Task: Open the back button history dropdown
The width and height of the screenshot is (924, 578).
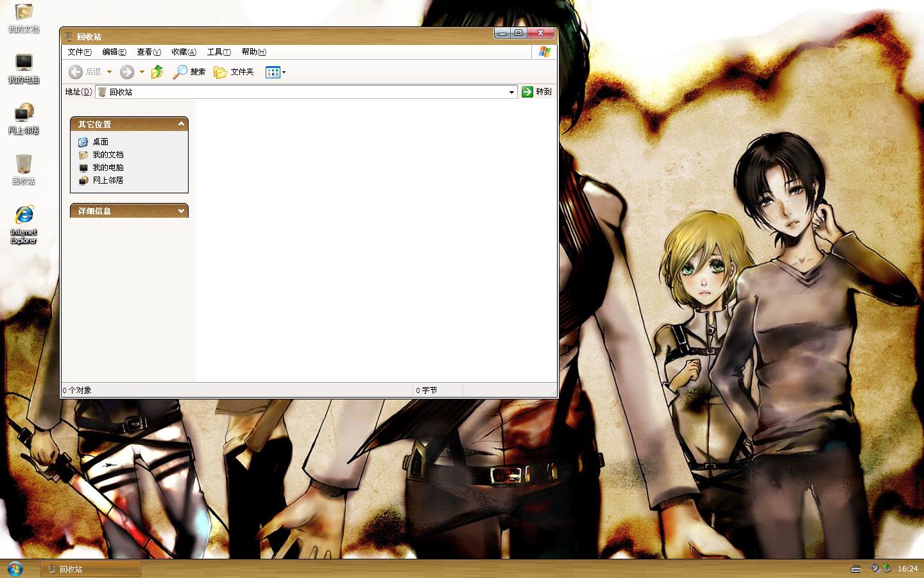Action: click(109, 72)
